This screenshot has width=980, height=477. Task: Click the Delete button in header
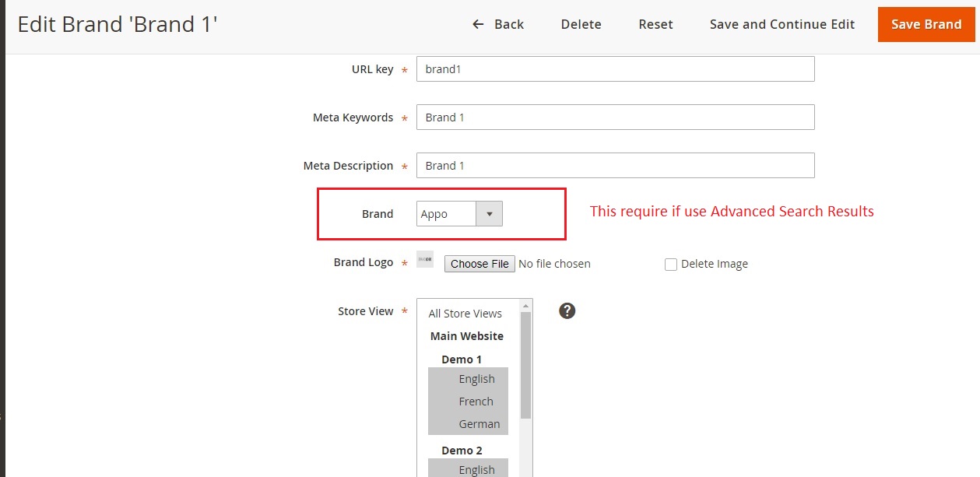click(581, 24)
